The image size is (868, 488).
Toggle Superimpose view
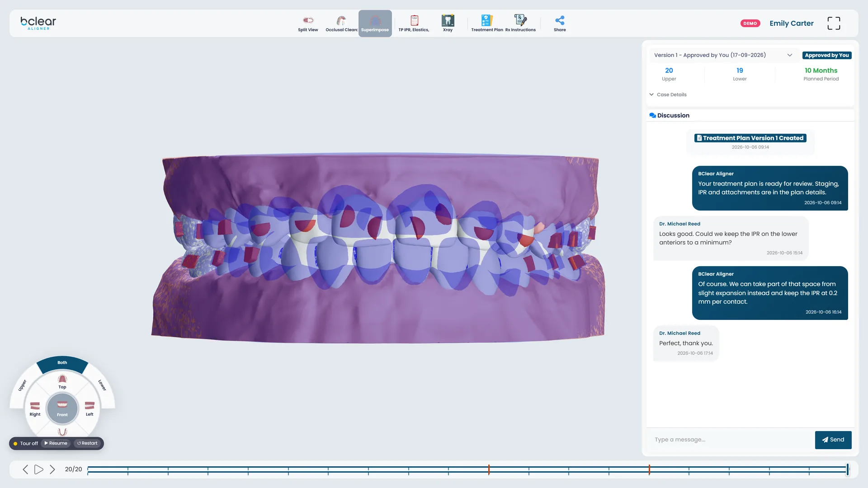pos(375,23)
